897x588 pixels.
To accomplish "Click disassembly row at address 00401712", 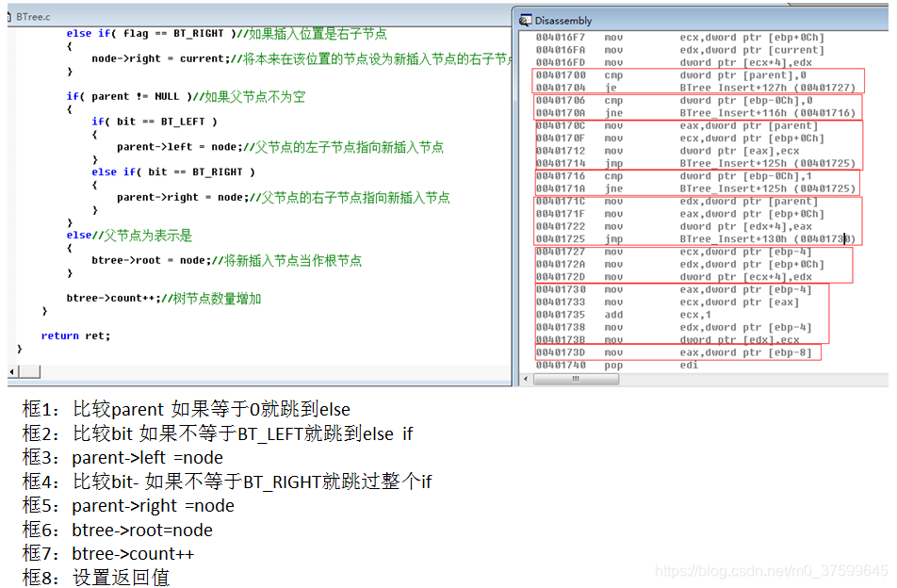I will pyautogui.click(x=668, y=151).
